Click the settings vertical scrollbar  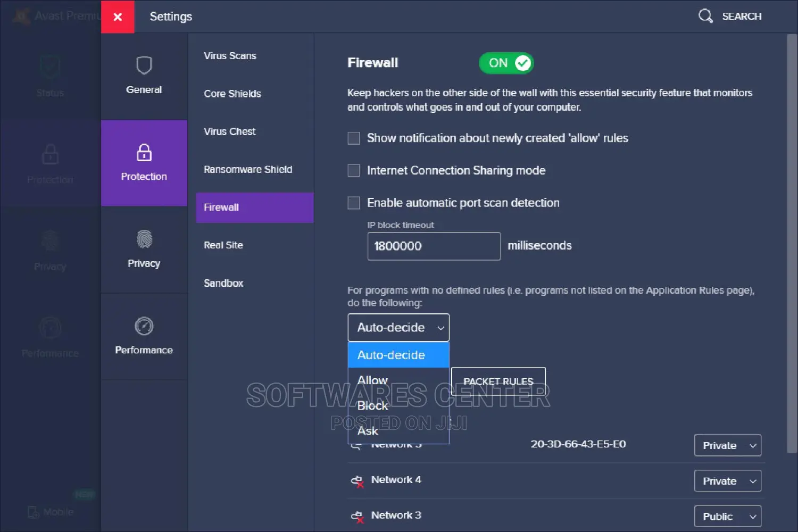792,244
